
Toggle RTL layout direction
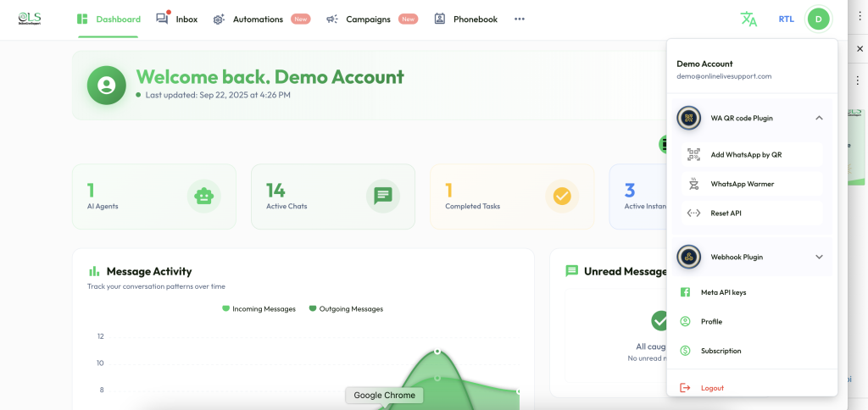coord(786,19)
